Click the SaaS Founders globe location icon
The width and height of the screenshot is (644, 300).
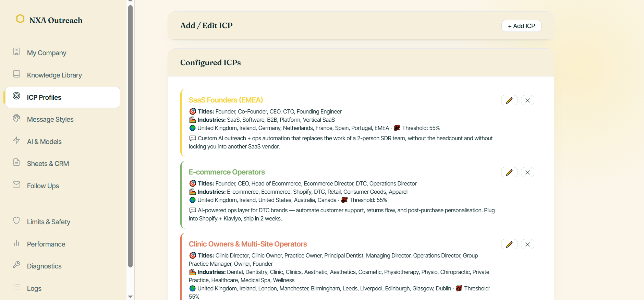point(193,128)
